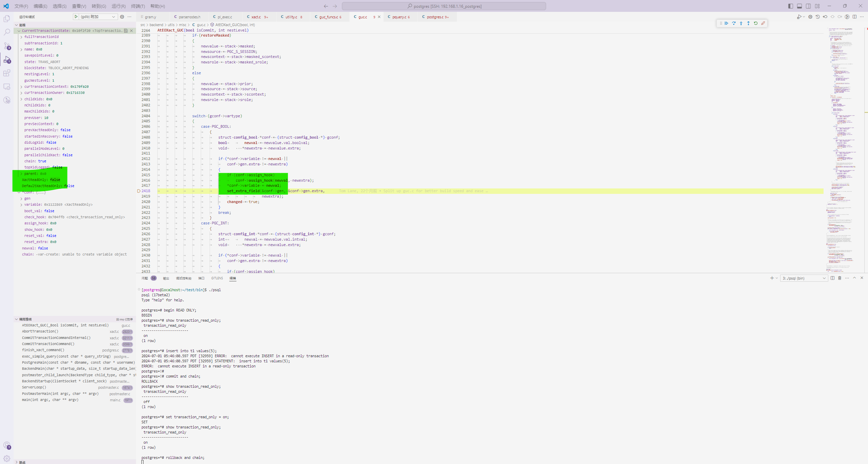Toggle primary sidebar visibility
The width and height of the screenshot is (868, 464).
click(x=791, y=6)
